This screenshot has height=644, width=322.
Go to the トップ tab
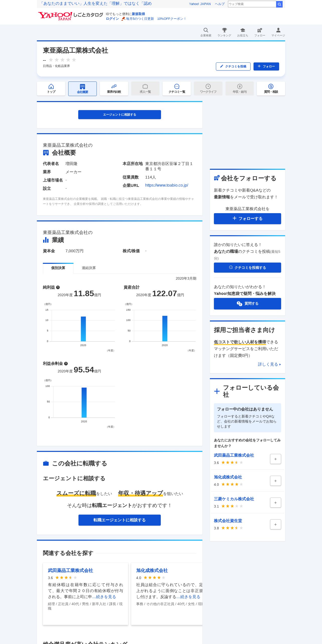51,89
